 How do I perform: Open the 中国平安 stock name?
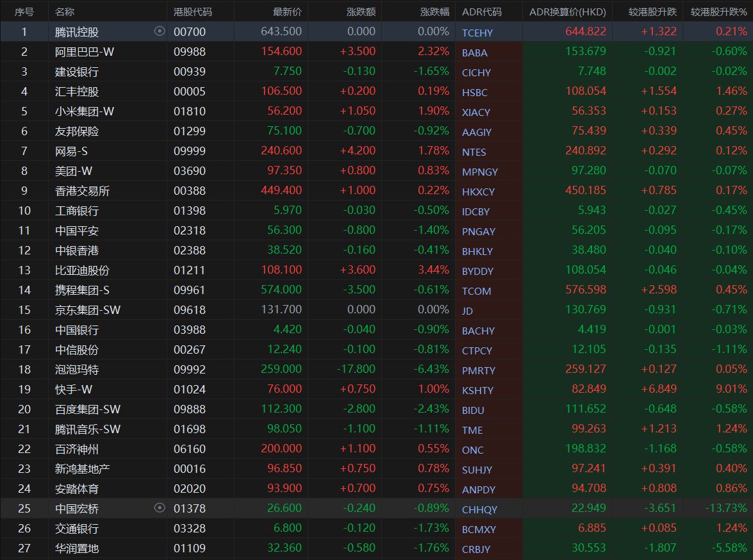(x=77, y=231)
